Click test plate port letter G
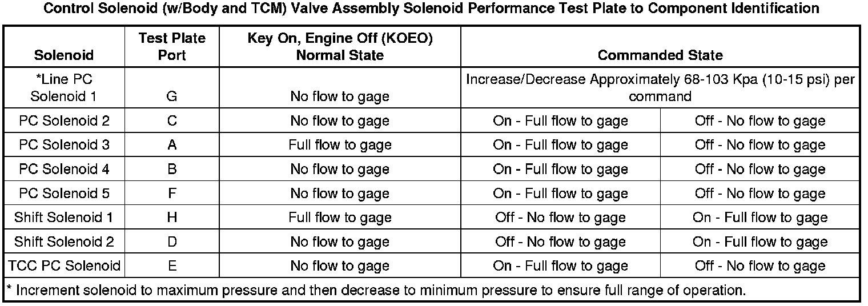 (172, 96)
